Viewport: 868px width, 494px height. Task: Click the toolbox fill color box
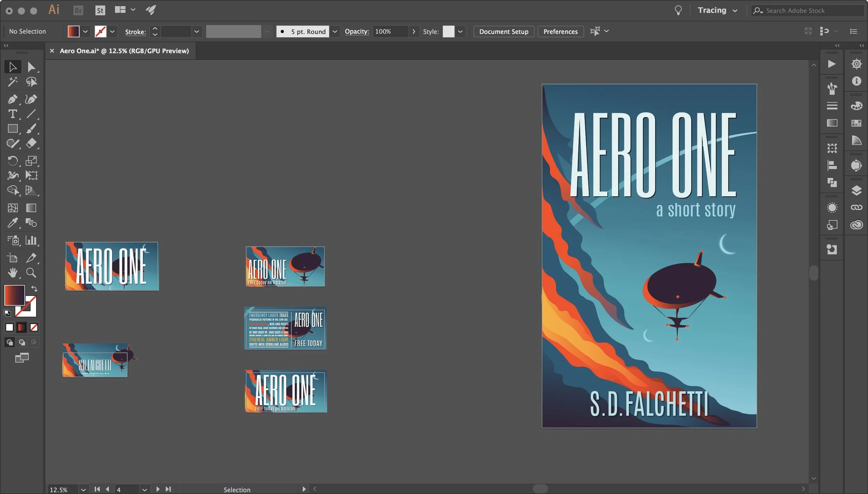(14, 295)
